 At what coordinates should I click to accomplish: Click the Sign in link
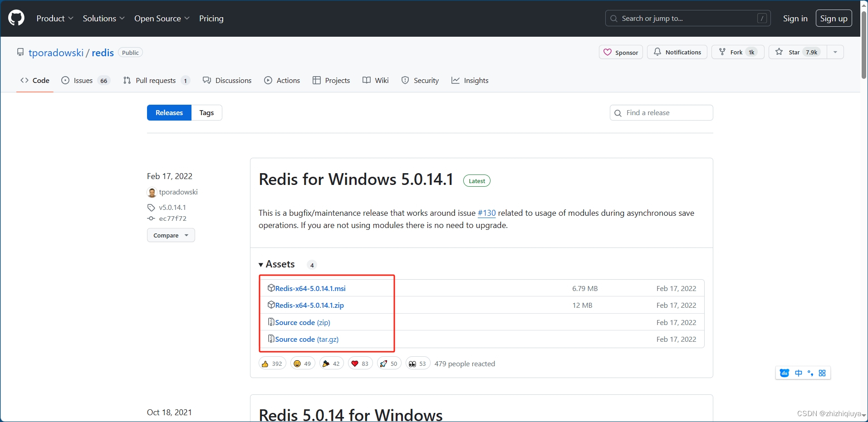click(795, 19)
